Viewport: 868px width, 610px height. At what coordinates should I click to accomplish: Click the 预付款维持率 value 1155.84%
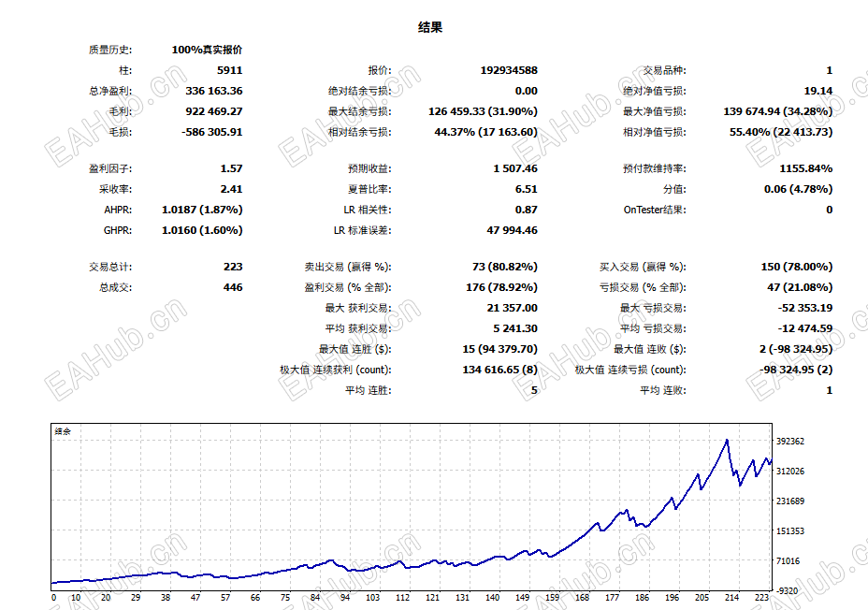pos(806,168)
